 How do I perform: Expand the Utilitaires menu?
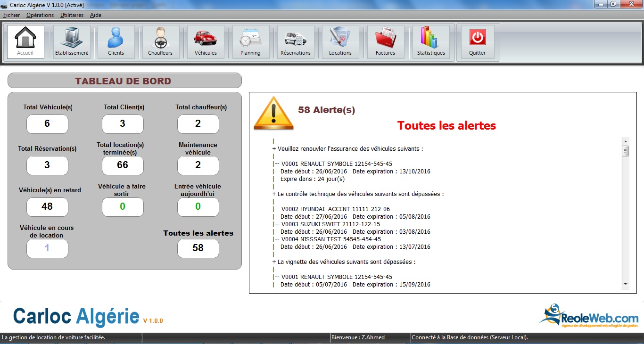[x=72, y=15]
